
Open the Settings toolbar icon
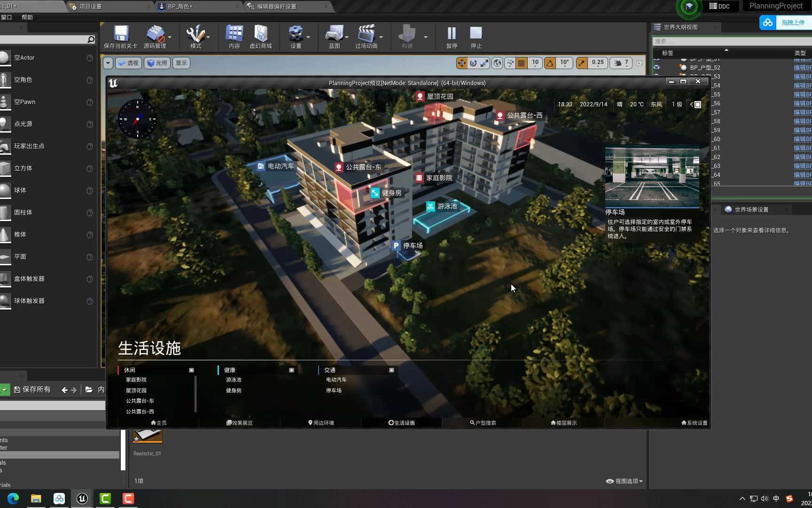(x=296, y=37)
